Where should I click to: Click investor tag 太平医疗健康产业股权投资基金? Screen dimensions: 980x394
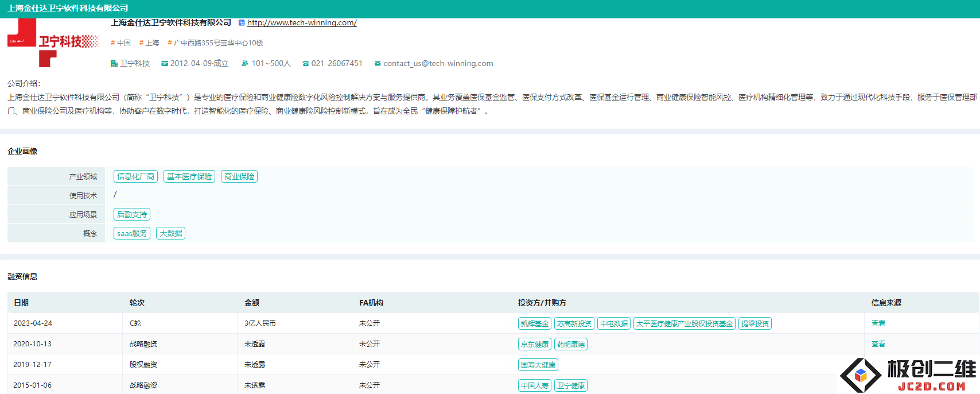tap(685, 324)
